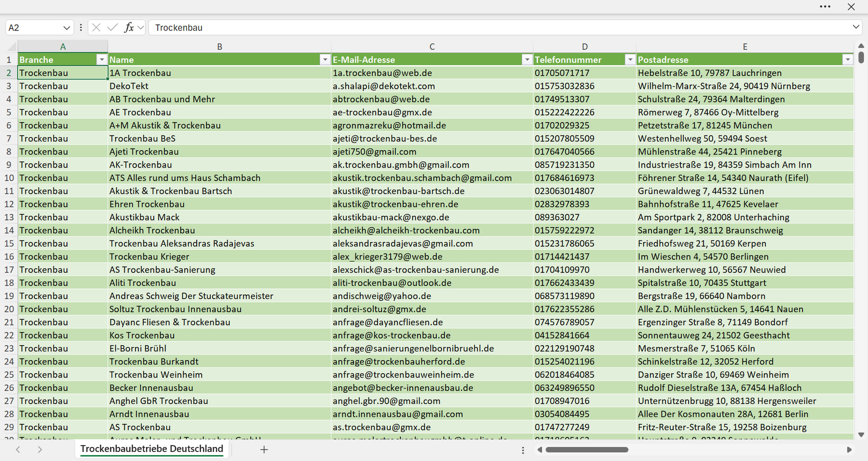Open the Insert Function fx button
This screenshot has width=868, height=461.
coord(129,28)
